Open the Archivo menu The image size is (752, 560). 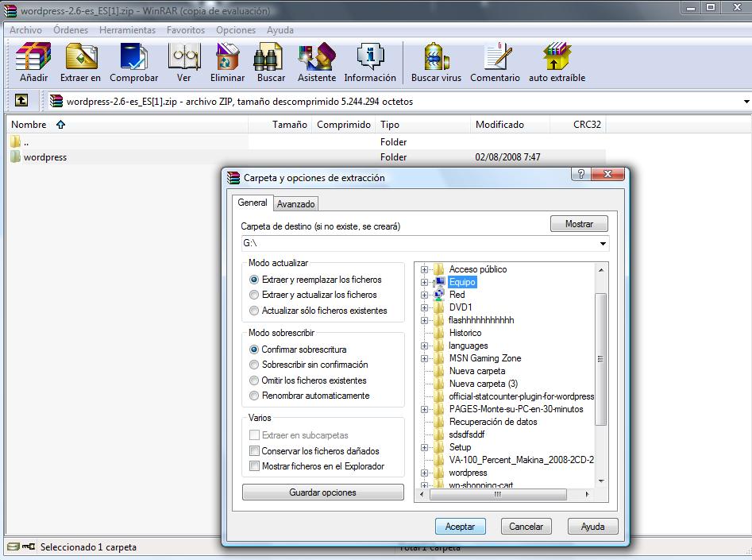tap(25, 29)
